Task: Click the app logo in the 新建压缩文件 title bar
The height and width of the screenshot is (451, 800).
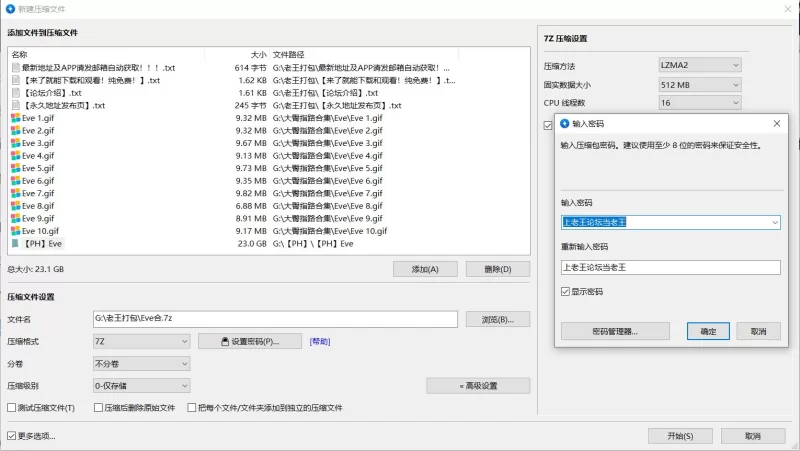Action: [x=10, y=9]
